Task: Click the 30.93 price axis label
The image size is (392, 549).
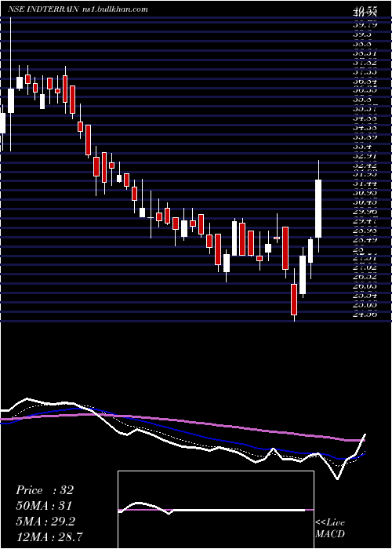Action: (365, 193)
